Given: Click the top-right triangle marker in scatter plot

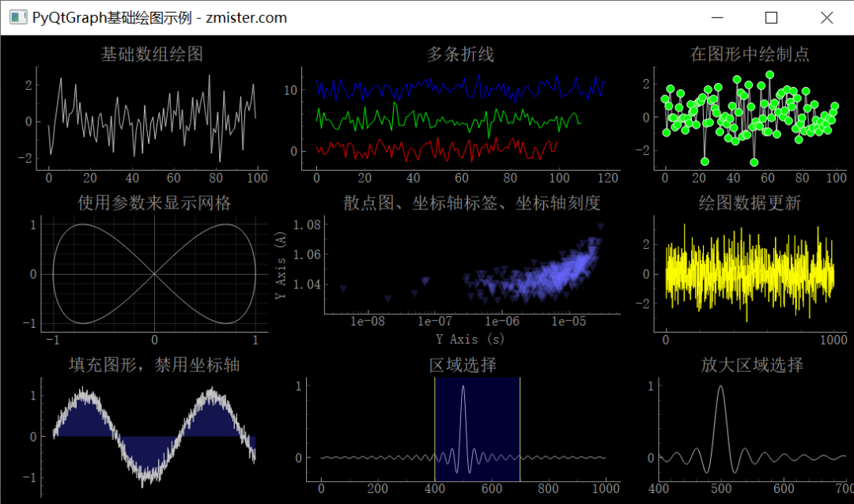Looking at the screenshot, I should pos(600,227).
